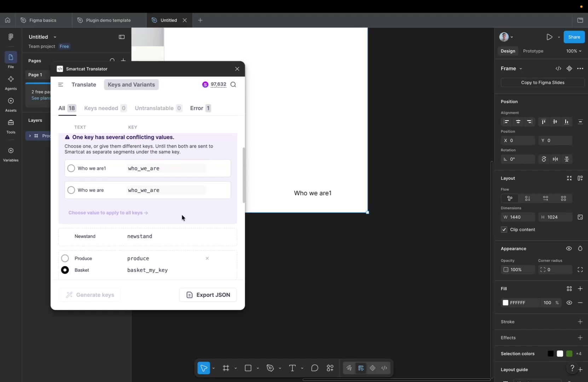Open the Figma main menu icon
Screen dimensions: 588x382
point(11,37)
